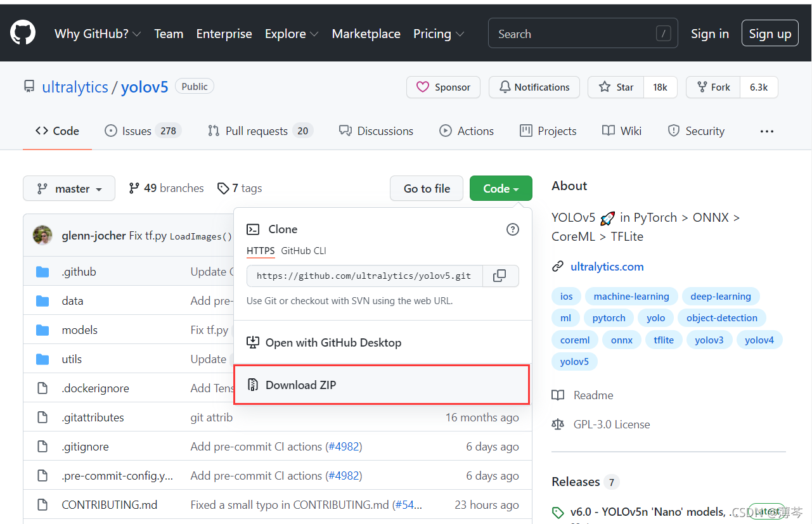Click the utils folder icon

click(x=42, y=359)
